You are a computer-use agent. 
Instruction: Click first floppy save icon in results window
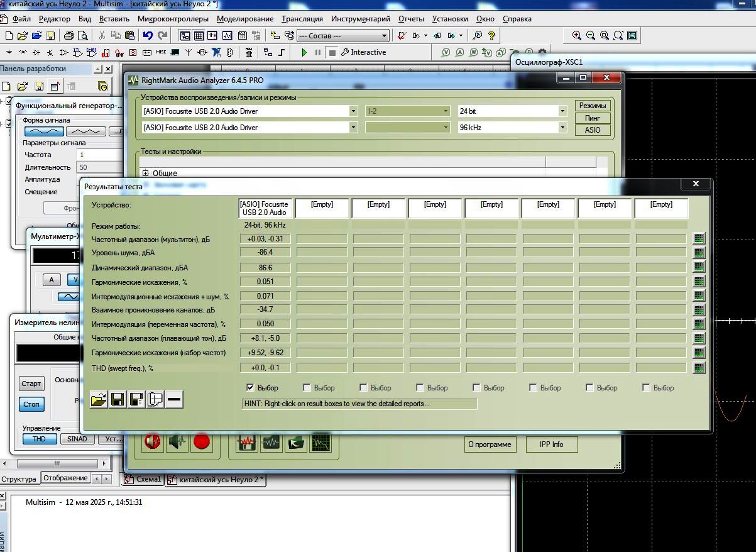click(118, 399)
